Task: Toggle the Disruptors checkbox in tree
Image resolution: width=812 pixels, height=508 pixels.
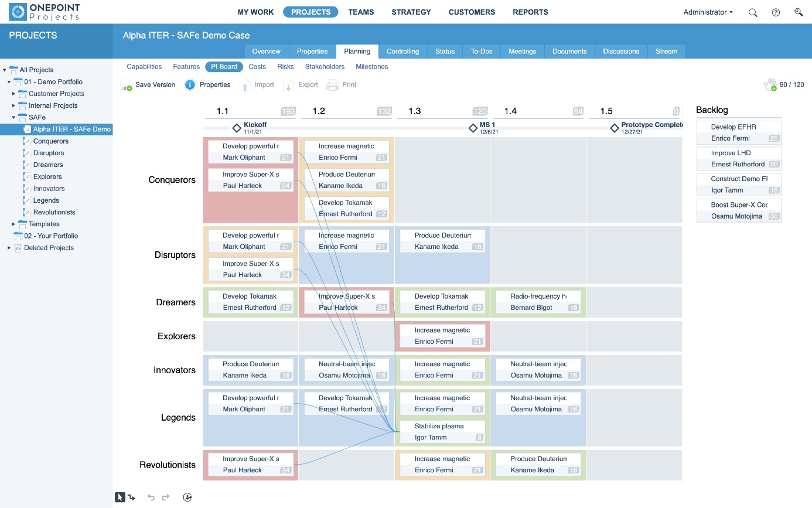Action: (27, 153)
